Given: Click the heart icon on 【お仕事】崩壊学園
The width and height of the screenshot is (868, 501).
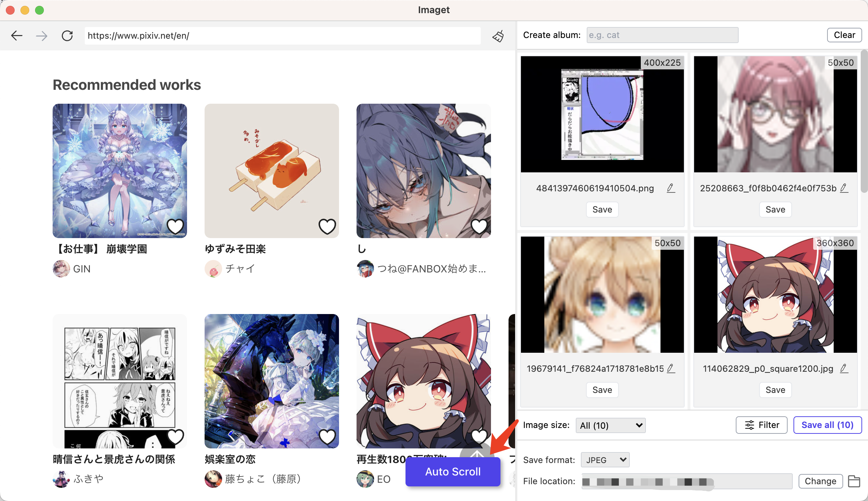Looking at the screenshot, I should 175,225.
